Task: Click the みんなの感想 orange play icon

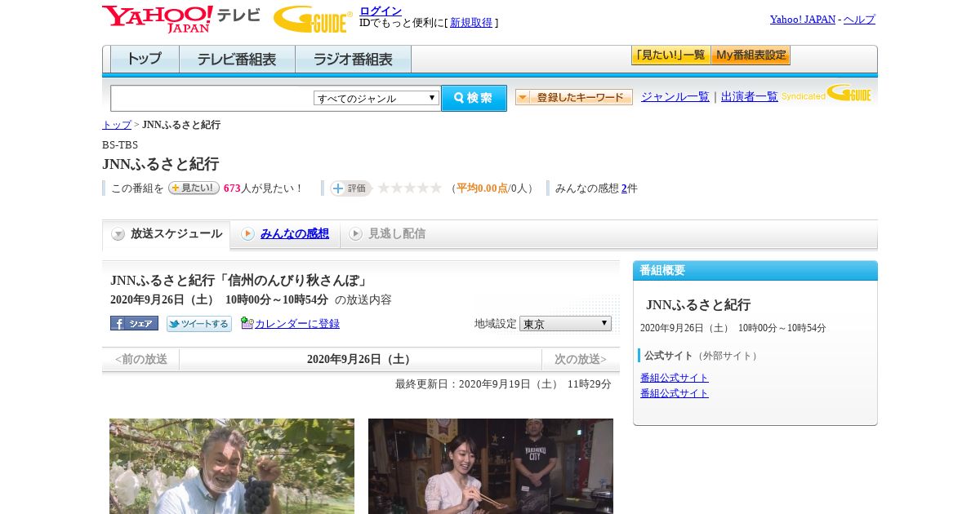Action: point(247,234)
